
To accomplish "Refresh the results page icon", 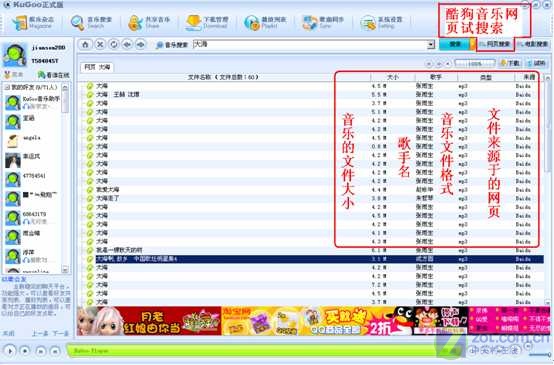I will 114,45.
